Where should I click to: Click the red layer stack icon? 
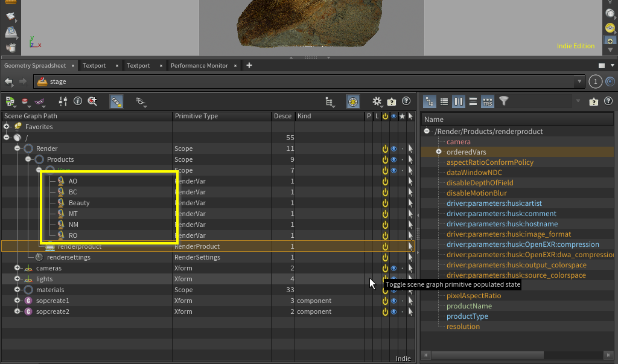[x=25, y=102]
